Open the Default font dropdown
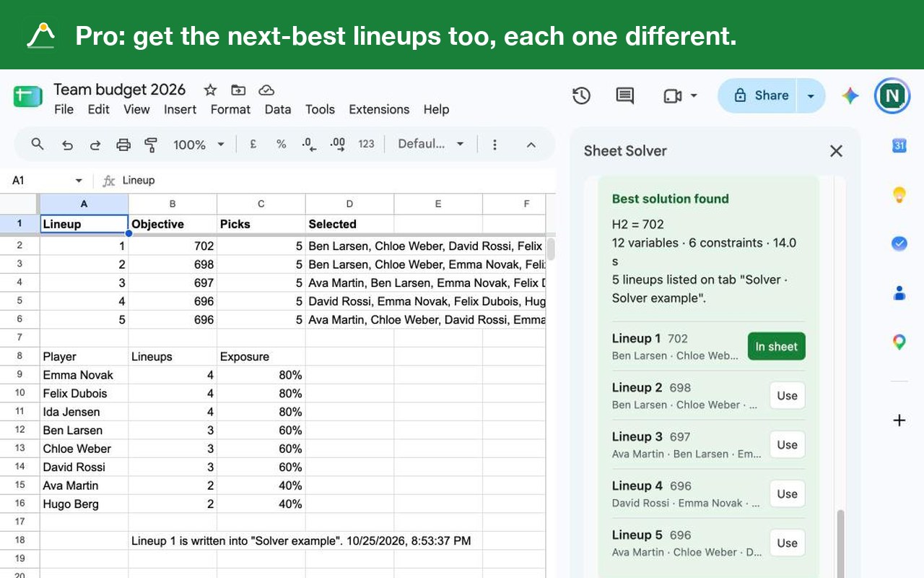 click(x=430, y=144)
